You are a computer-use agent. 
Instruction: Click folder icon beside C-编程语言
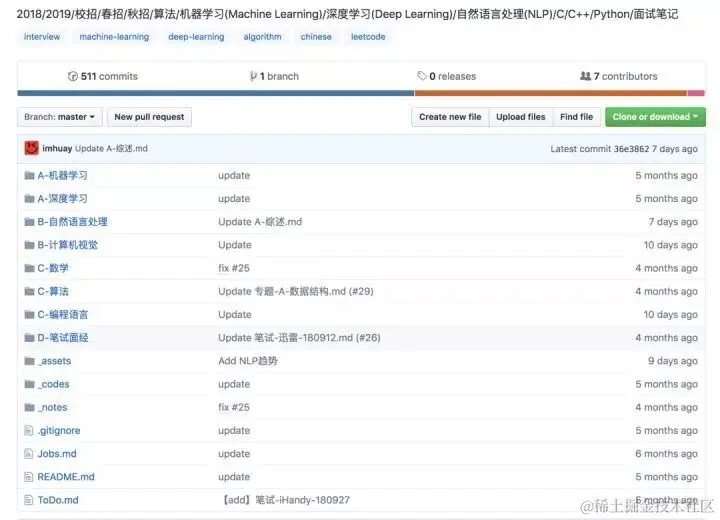pyautogui.click(x=29, y=315)
